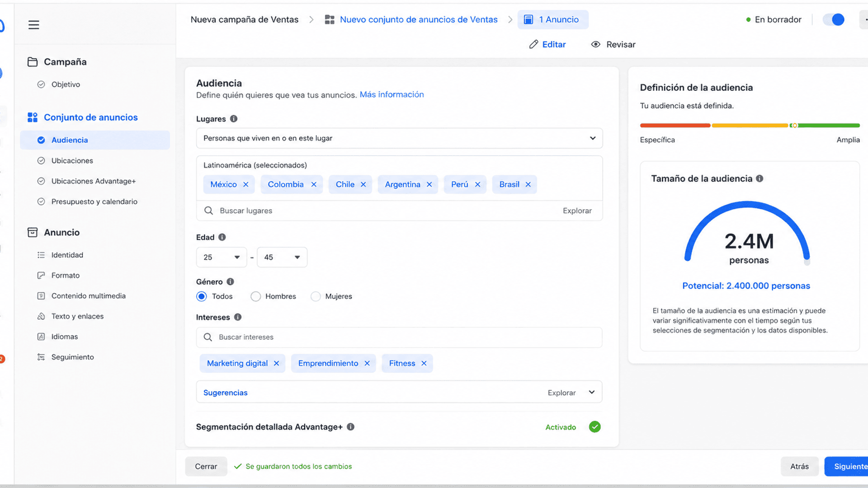The image size is (868, 488).
Task: Remove the Argentina location tag
Action: pyautogui.click(x=429, y=184)
